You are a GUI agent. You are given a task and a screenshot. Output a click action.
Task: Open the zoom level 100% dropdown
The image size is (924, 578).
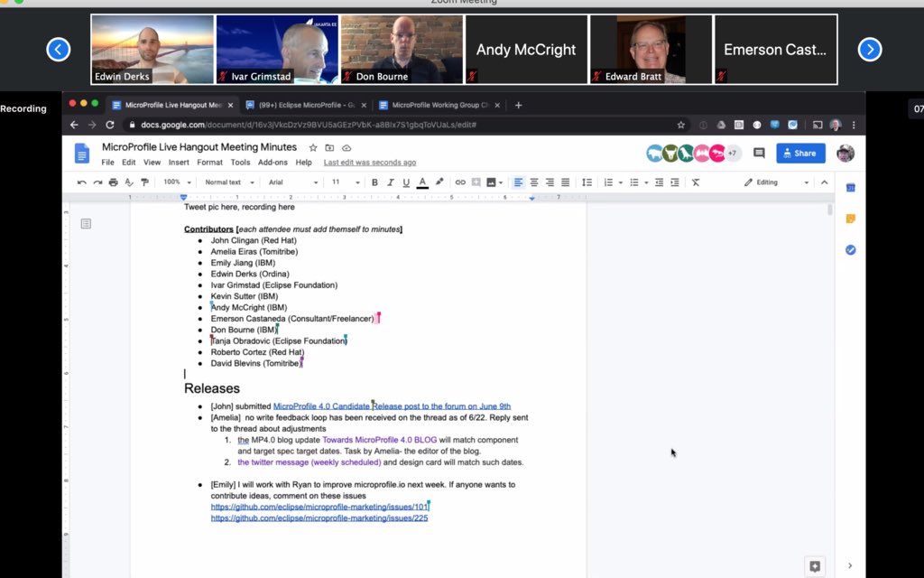[177, 182]
